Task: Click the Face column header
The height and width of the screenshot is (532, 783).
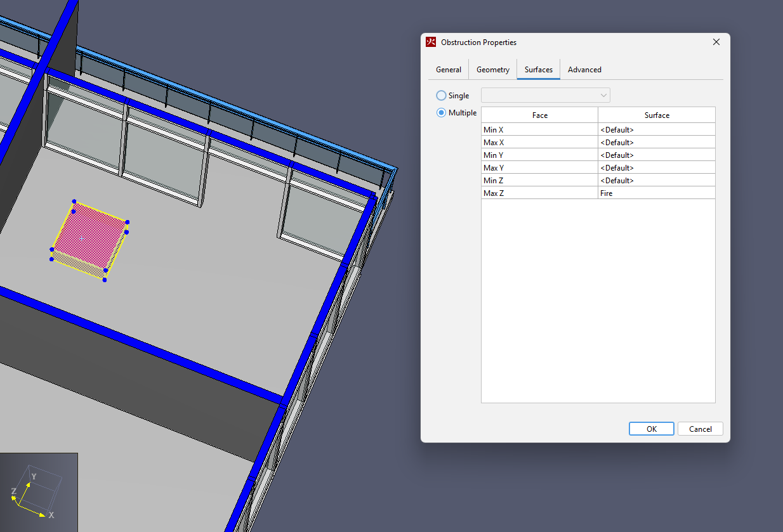Action: tap(539, 115)
